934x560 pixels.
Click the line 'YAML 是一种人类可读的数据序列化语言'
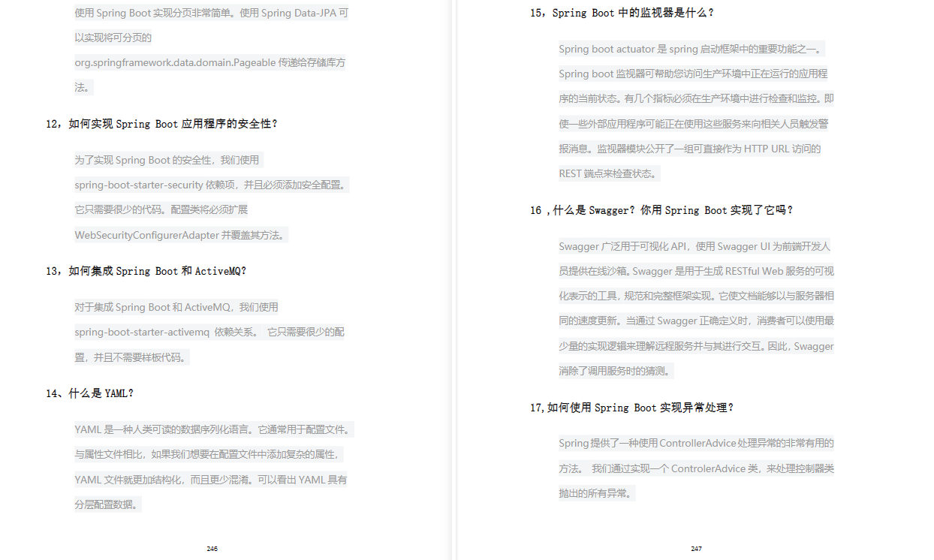(x=214, y=430)
